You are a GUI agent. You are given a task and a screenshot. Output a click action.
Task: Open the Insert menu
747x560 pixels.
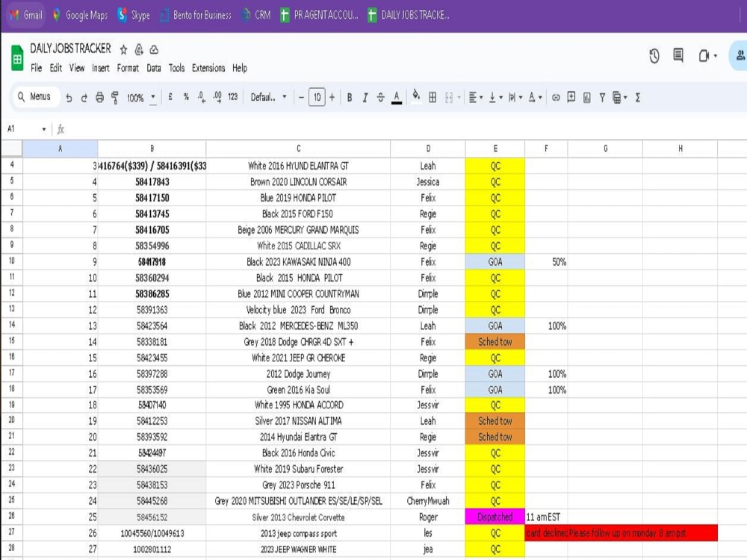tap(101, 68)
